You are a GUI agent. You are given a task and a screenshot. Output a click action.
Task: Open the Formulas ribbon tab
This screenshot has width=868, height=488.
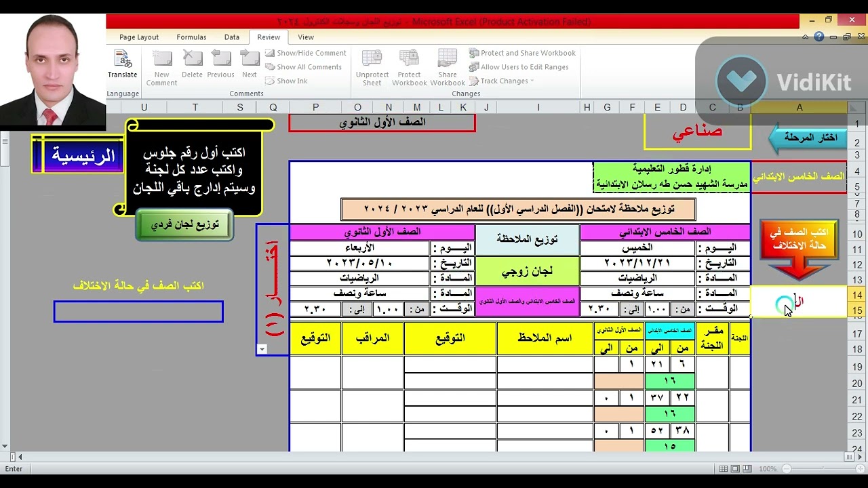[x=191, y=37]
